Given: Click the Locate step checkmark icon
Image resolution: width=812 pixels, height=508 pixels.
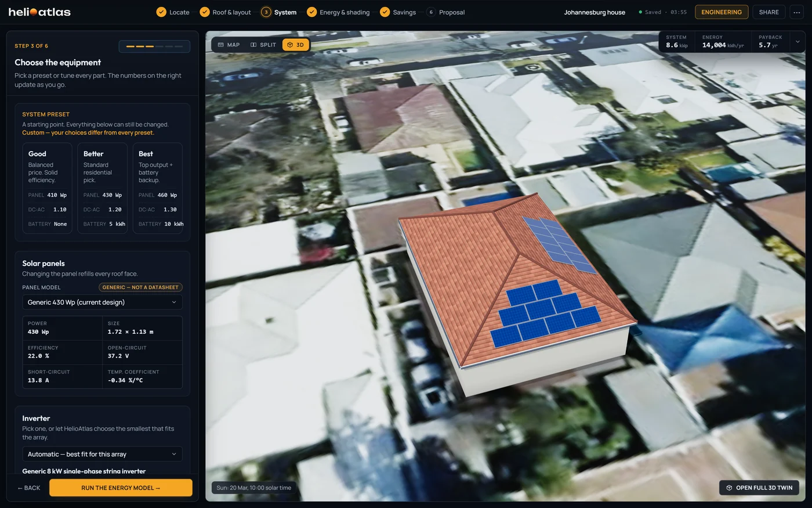Looking at the screenshot, I should [x=161, y=12].
